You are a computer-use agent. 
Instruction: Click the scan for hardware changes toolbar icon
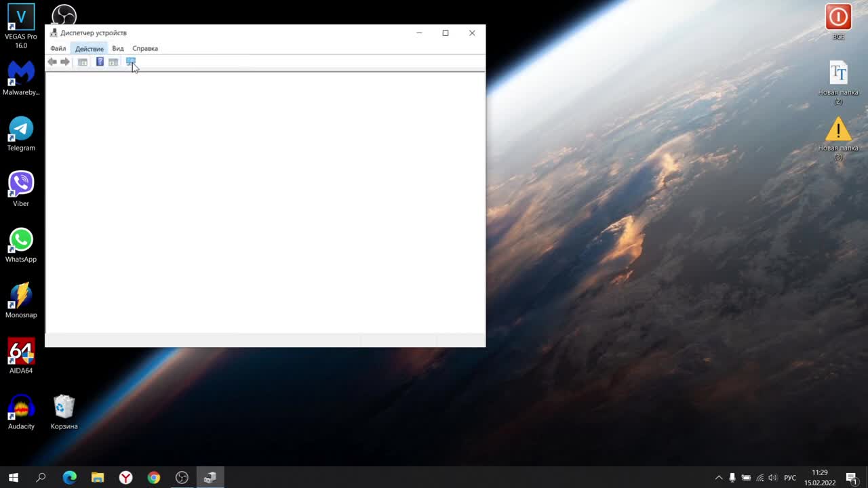(131, 62)
